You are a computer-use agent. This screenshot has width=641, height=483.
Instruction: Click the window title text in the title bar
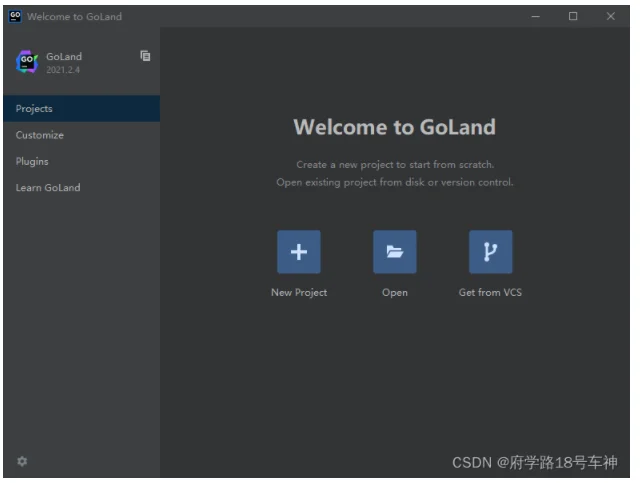coord(74,17)
